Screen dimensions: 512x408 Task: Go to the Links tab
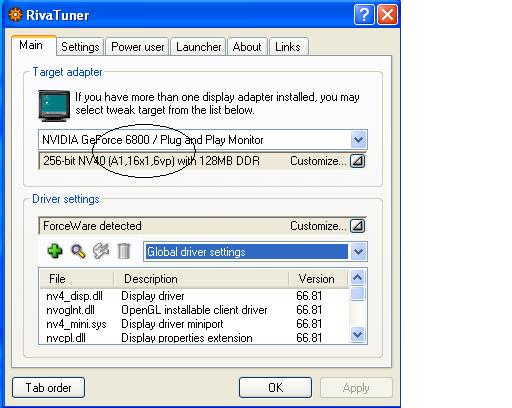[x=288, y=47]
